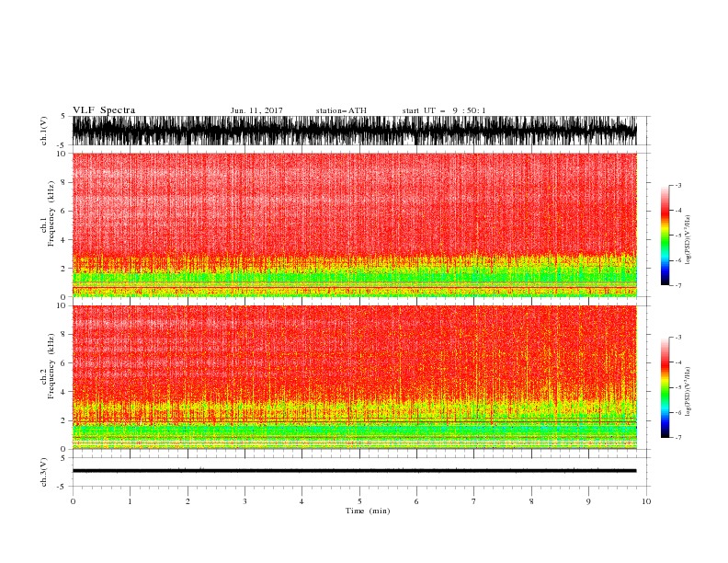Click time-axis tick label "5"
The width and height of the screenshot is (728, 563).
359,501
